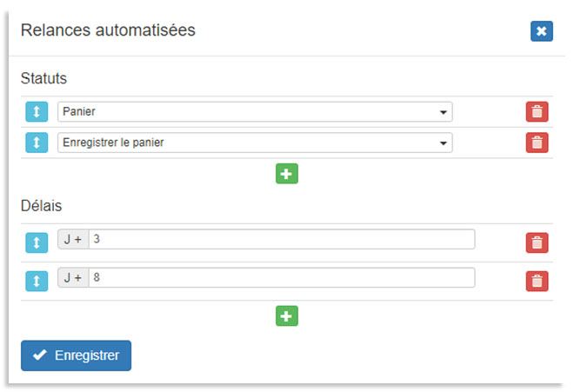
Task: Delete the Enregistrer le panier status row
Action: point(537,143)
